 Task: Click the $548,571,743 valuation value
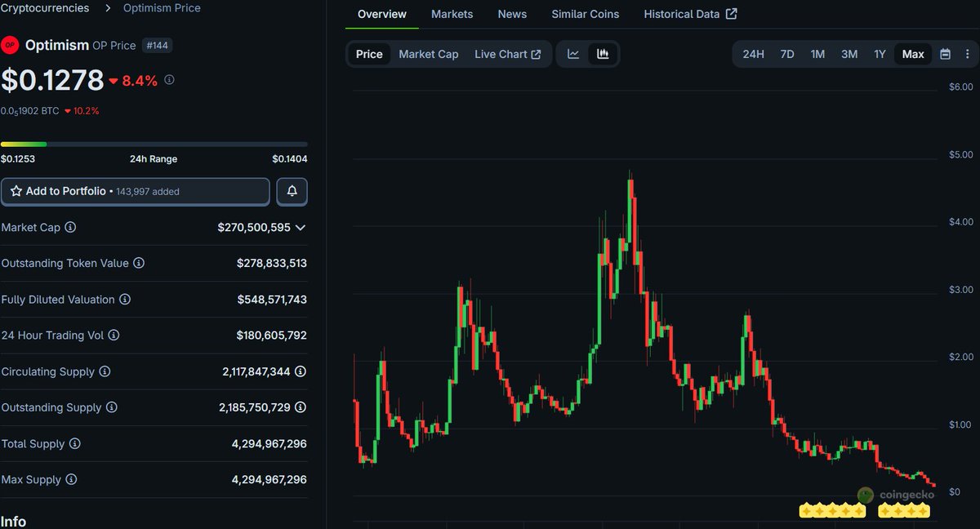click(272, 300)
